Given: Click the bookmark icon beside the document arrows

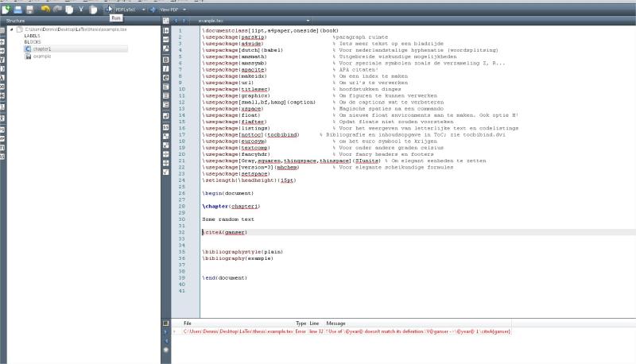Looking at the screenshot, I should click(x=166, y=21).
